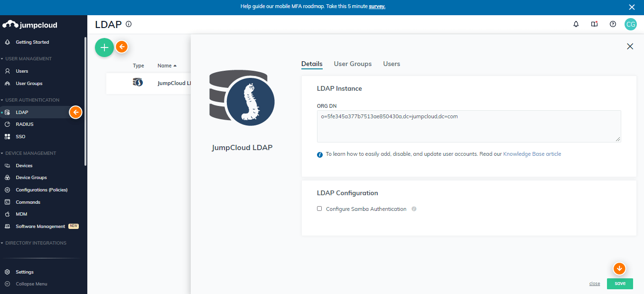Switch to the Users tab in panel
The height and width of the screenshot is (294, 644).
392,64
